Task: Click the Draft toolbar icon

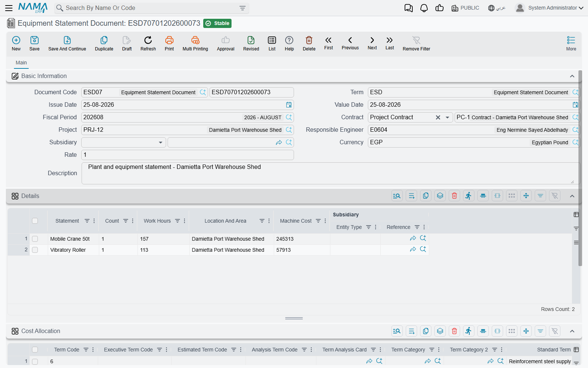Action: coord(127,43)
